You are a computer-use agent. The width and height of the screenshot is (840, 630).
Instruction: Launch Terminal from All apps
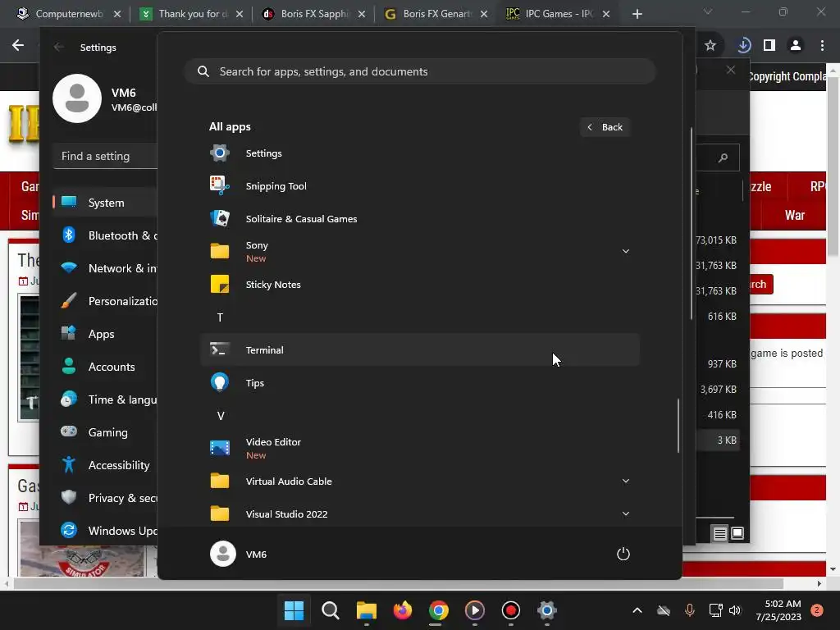[419, 349]
